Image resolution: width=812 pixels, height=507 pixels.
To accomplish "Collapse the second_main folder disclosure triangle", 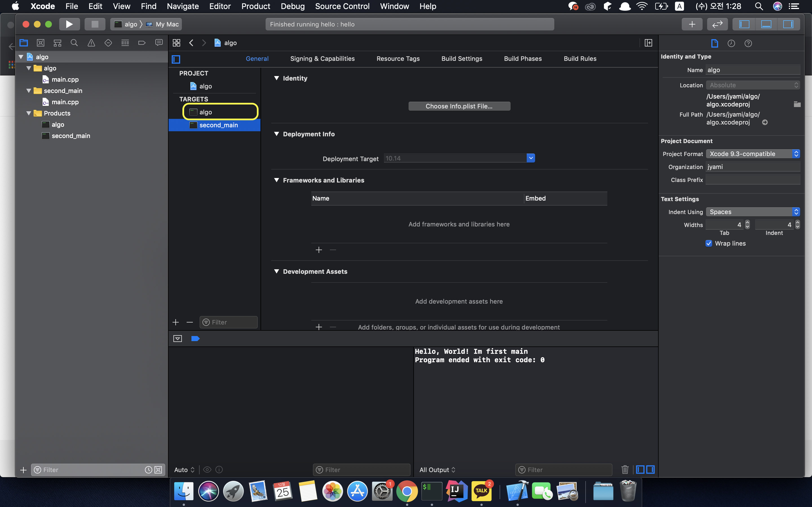I will [29, 91].
